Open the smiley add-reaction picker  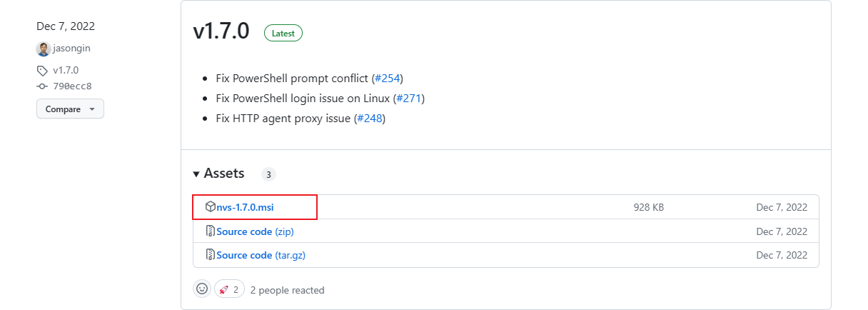pyautogui.click(x=202, y=289)
